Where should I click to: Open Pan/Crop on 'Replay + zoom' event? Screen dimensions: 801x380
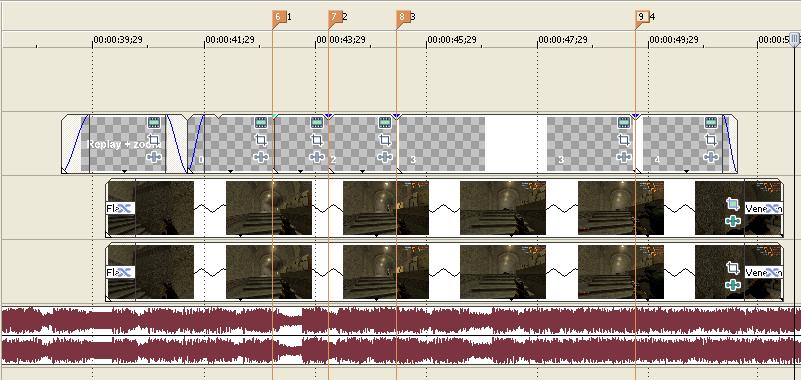(x=154, y=140)
